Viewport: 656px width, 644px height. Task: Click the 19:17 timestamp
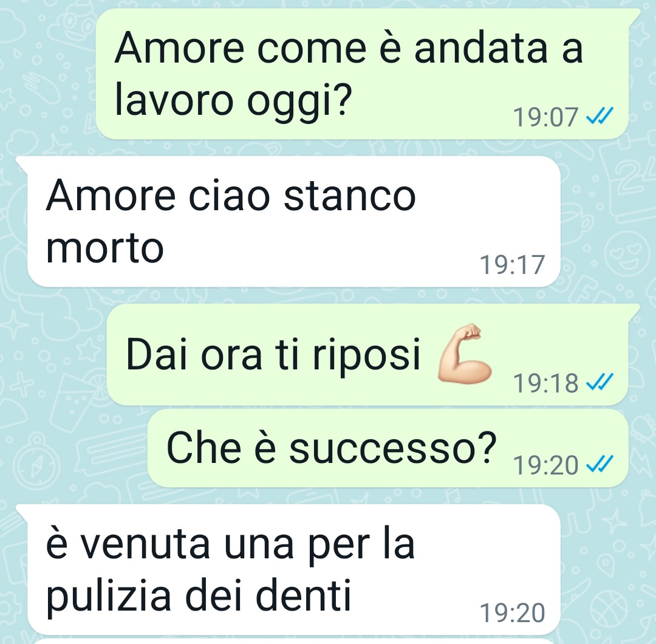point(513,264)
